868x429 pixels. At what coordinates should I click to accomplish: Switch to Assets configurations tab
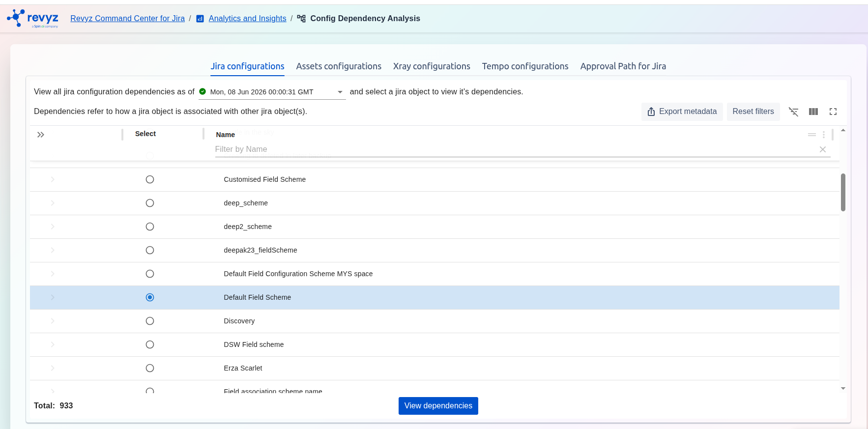(339, 66)
